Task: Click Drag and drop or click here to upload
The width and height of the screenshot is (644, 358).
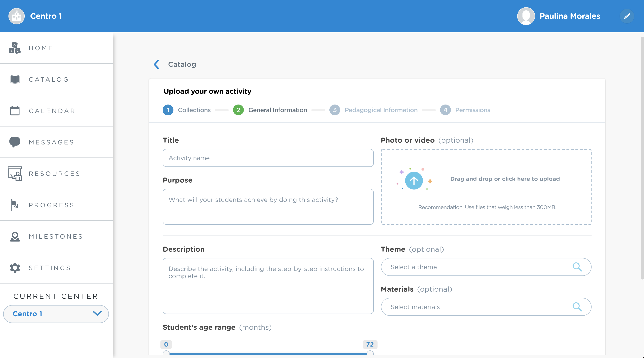Action: click(x=505, y=179)
